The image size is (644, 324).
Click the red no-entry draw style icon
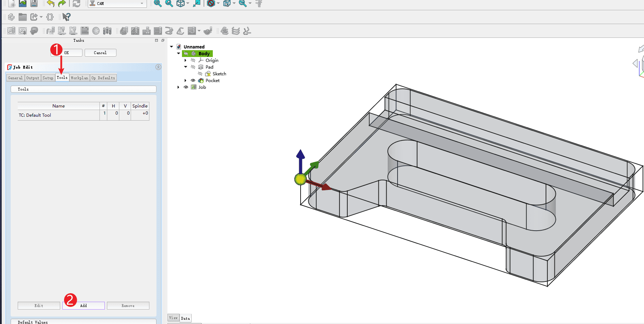[211, 4]
